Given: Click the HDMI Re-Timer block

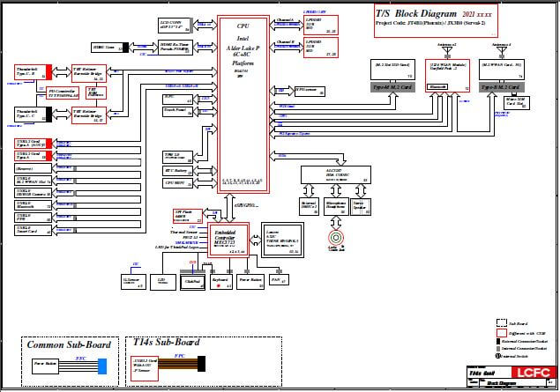Looking at the screenshot, I should pyautogui.click(x=175, y=47).
